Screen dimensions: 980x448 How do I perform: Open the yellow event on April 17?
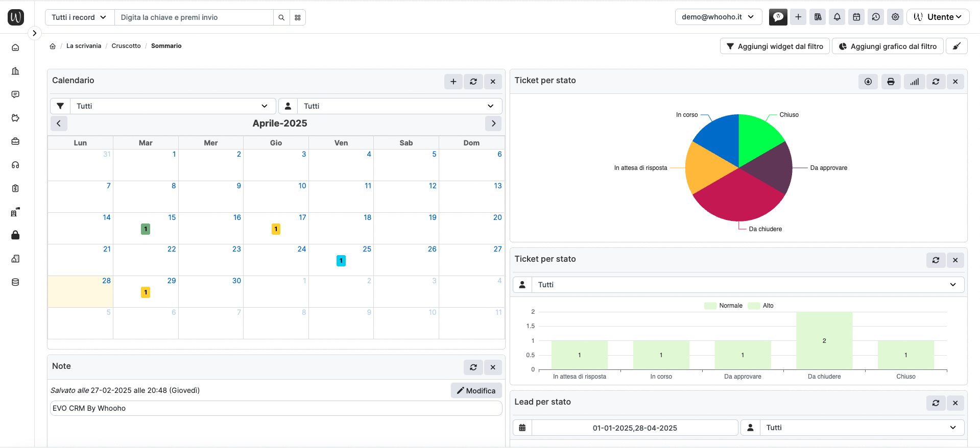276,229
